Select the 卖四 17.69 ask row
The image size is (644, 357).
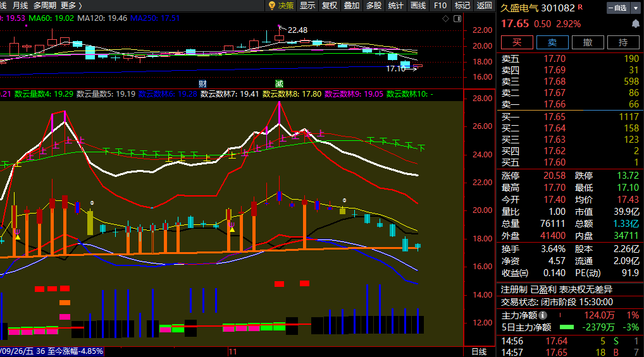coord(570,70)
